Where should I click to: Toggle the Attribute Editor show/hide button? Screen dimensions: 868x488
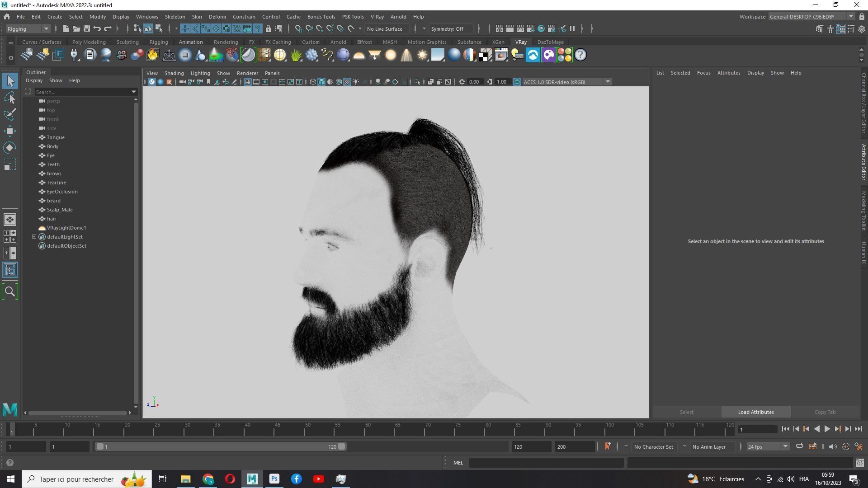[x=841, y=29]
